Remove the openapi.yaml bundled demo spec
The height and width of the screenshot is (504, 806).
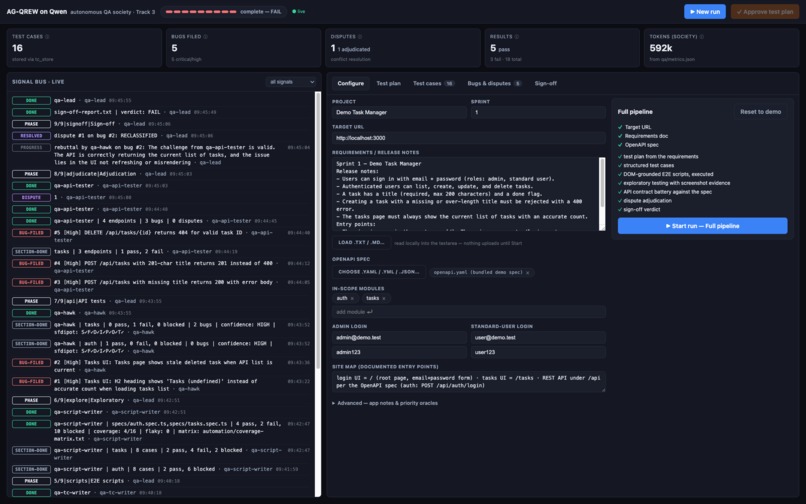click(x=527, y=273)
